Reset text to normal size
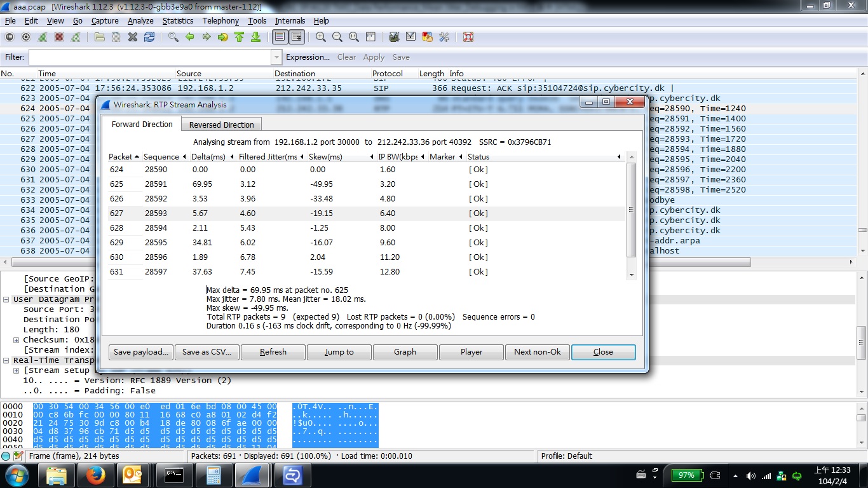 (354, 37)
